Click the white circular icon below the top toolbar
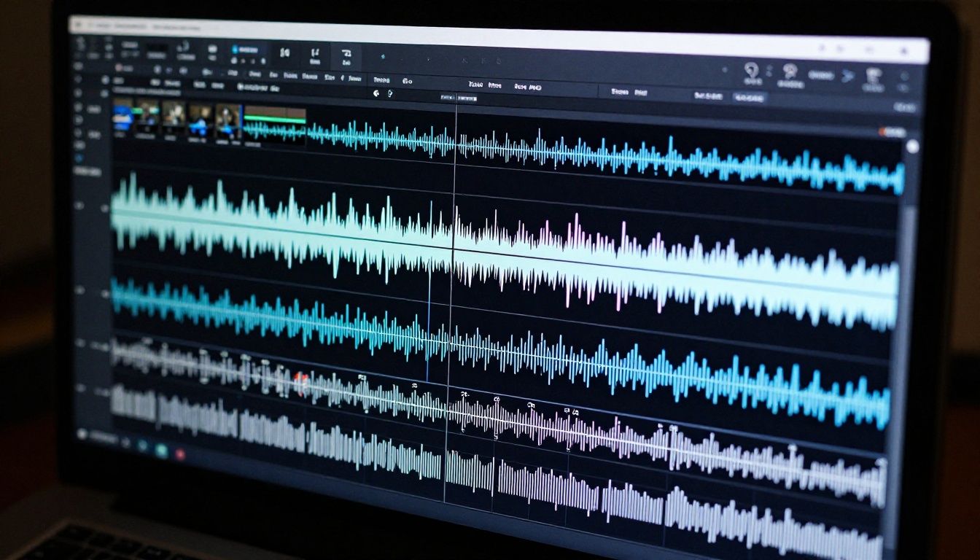Viewport: 980px width, 560px height. click(376, 93)
